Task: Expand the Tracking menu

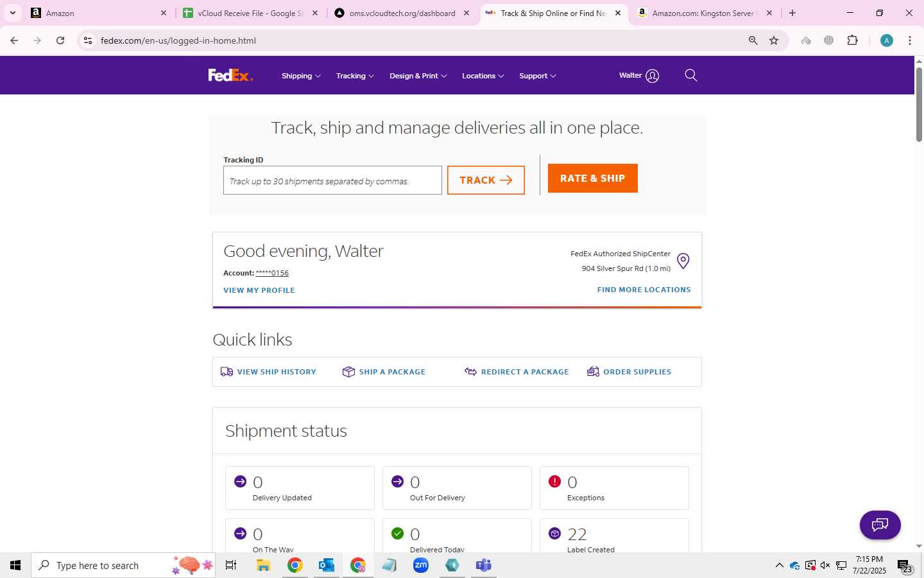Action: (355, 76)
